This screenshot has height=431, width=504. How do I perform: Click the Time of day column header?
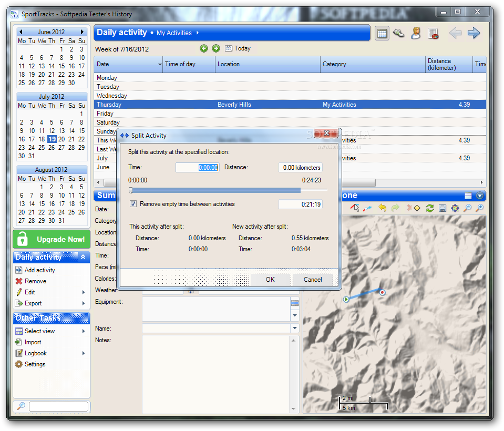(x=189, y=64)
